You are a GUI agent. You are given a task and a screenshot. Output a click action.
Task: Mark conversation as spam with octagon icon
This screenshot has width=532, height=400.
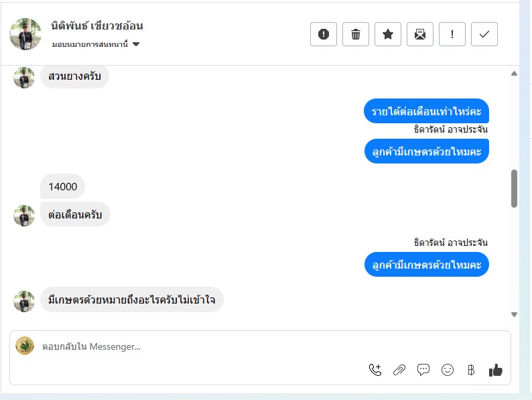click(x=324, y=34)
